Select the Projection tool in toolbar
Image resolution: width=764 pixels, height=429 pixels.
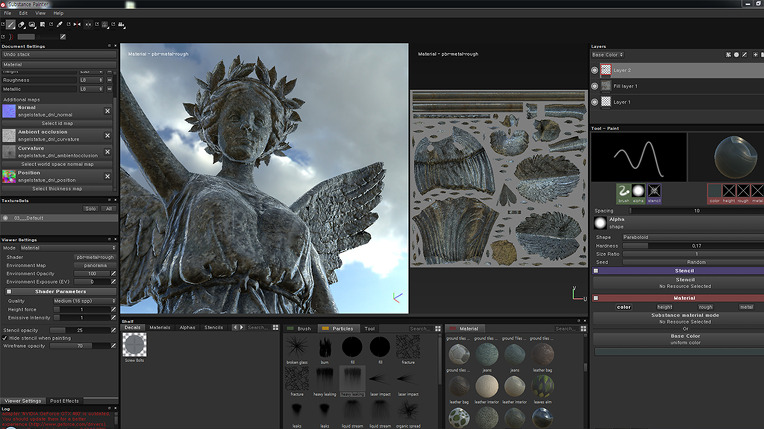32,24
